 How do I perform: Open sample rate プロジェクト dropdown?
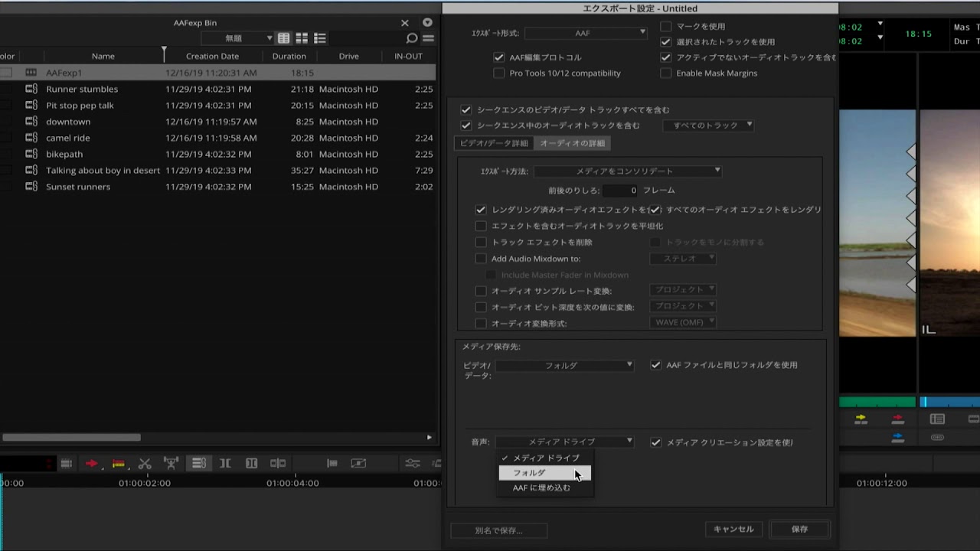click(x=683, y=290)
